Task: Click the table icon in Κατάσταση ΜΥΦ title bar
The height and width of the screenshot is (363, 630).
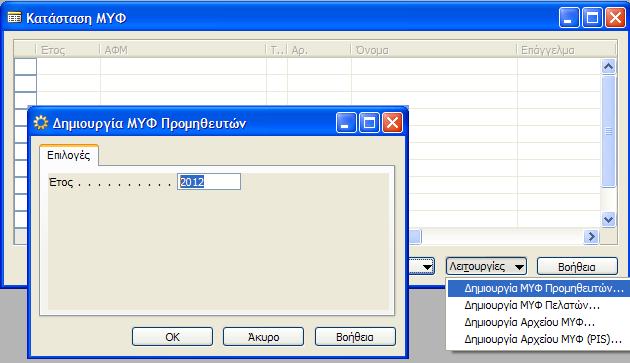Action: coord(14,18)
